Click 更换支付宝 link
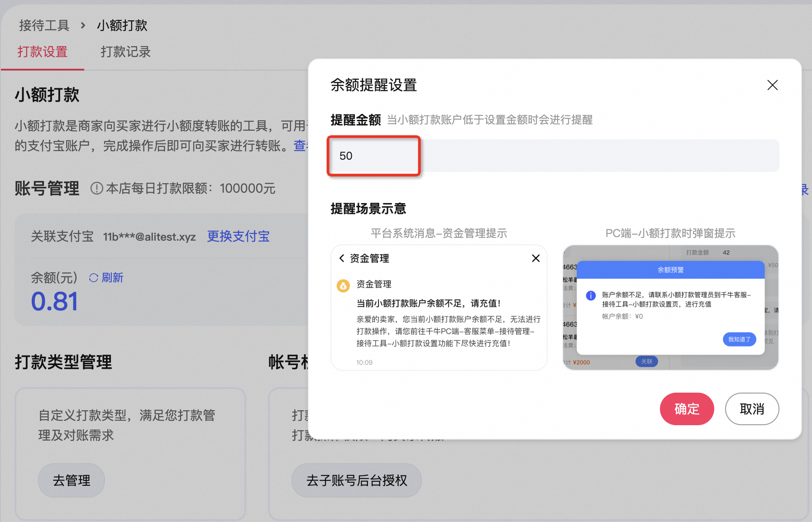812x522 pixels. 238,236
